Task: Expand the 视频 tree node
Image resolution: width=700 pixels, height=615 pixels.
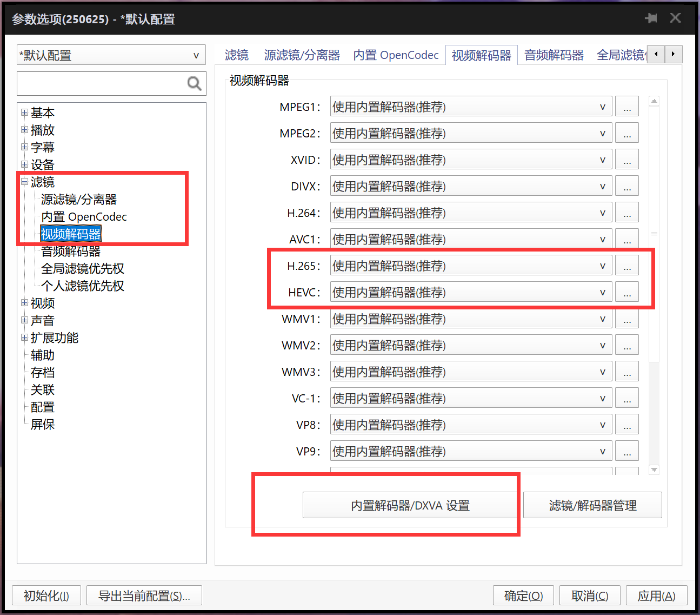Action: click(25, 303)
